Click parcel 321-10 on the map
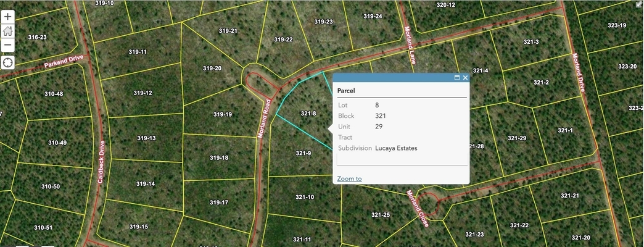Screen dimensions: 644x247 click(x=304, y=197)
